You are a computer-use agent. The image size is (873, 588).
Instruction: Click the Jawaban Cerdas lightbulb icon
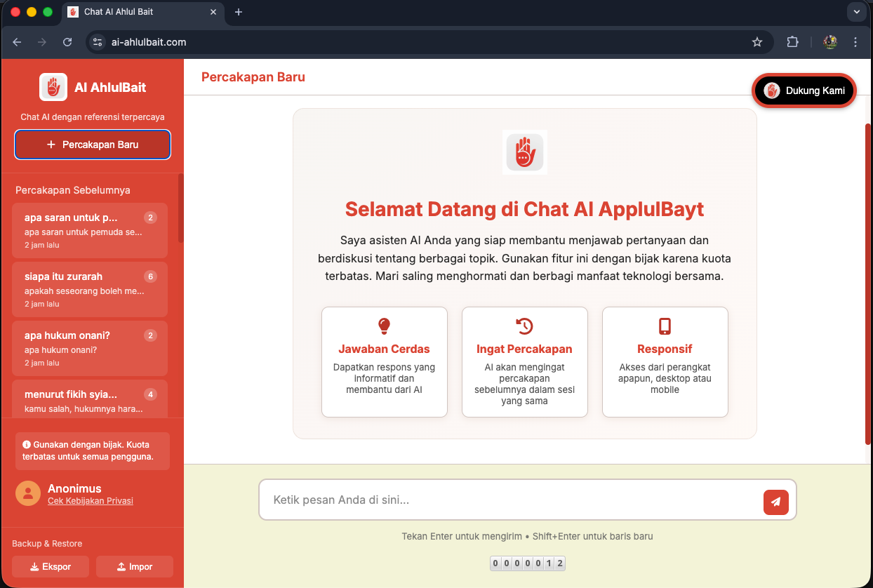[384, 325]
